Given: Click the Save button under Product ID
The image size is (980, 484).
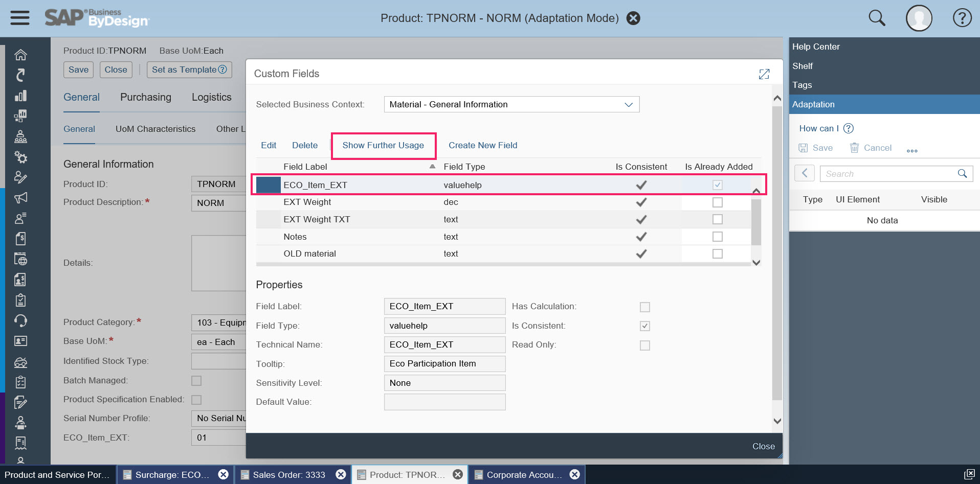Looking at the screenshot, I should [x=78, y=70].
